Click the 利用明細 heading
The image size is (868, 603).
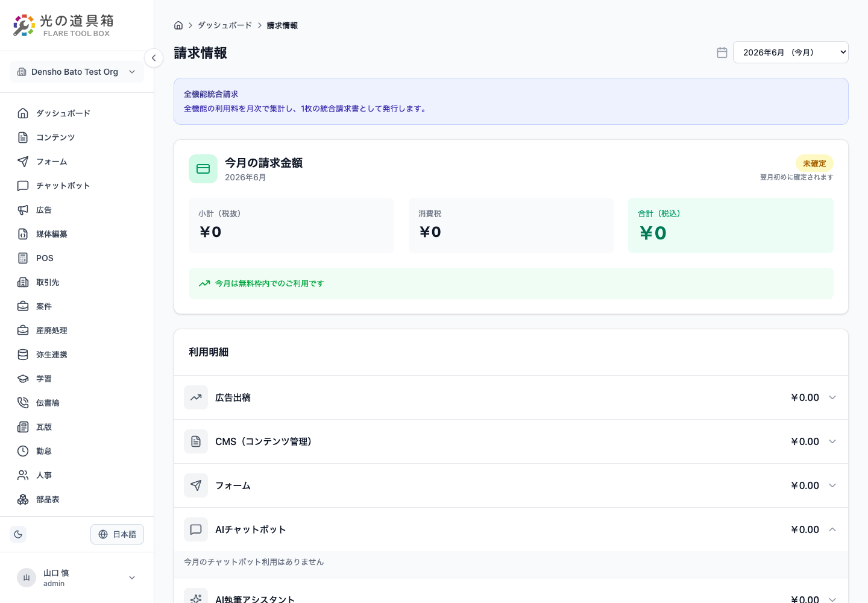click(209, 352)
